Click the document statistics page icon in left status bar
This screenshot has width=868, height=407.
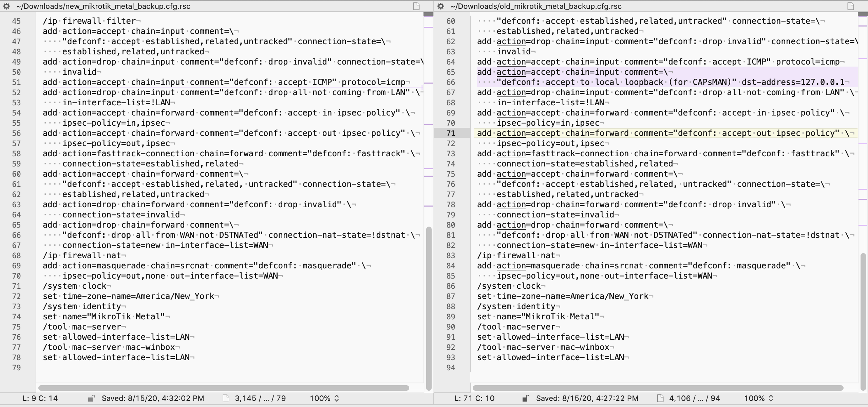tap(226, 398)
